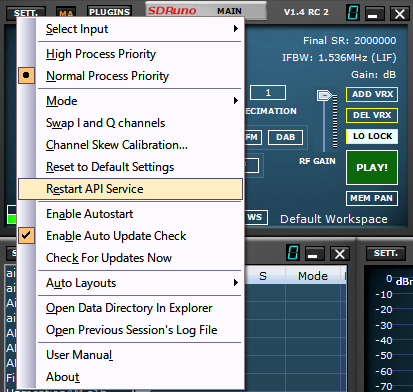Close the lower memory panel

coord(340,254)
